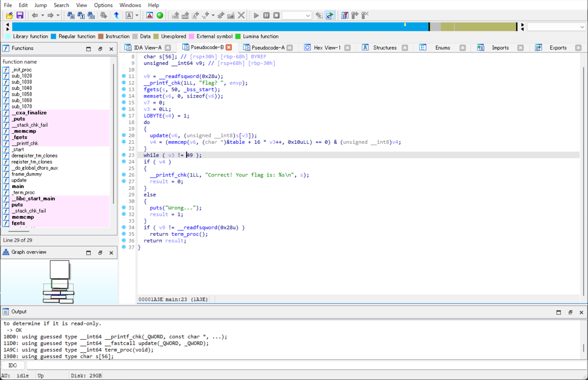Open the text search options dropdown

(x=136, y=15)
